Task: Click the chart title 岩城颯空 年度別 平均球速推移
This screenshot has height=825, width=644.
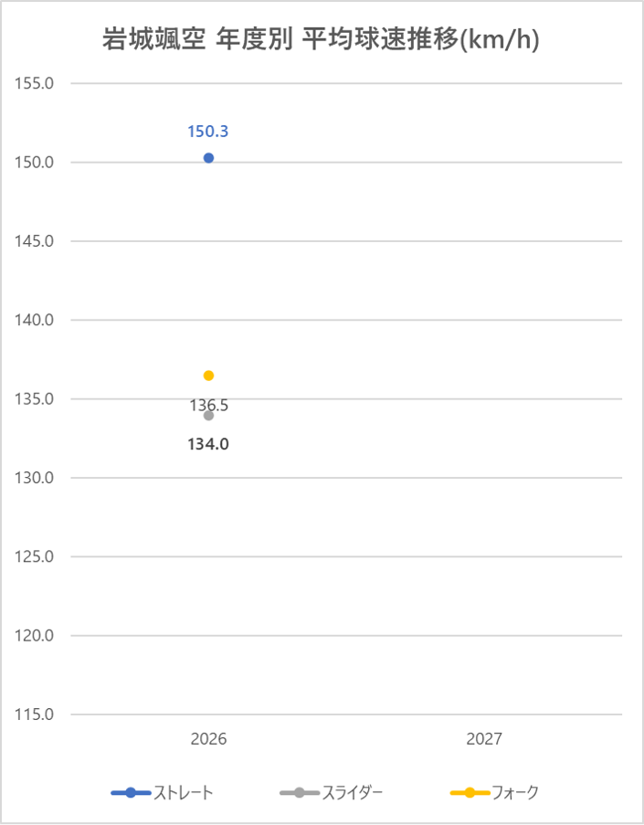Action: [x=321, y=41]
